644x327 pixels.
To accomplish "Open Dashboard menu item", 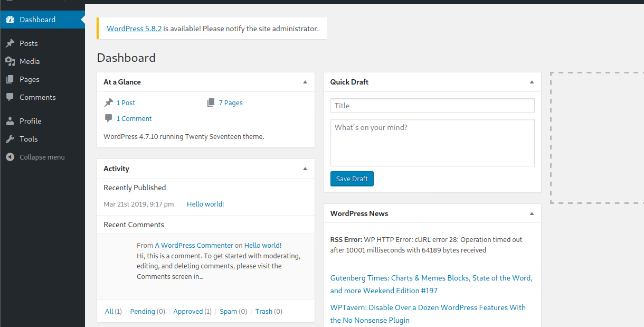I will (x=42, y=20).
